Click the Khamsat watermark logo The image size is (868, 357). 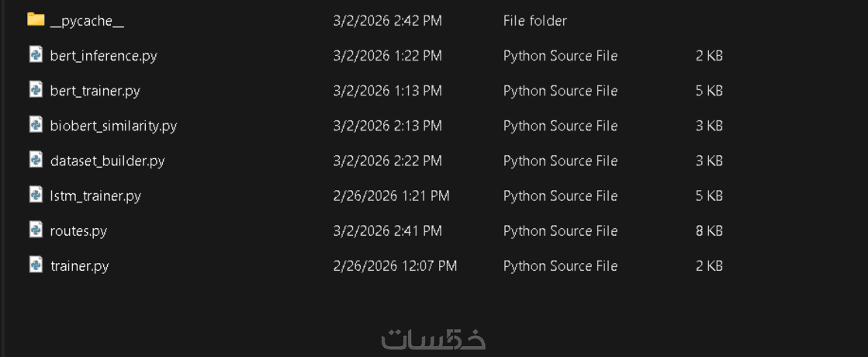click(x=433, y=339)
